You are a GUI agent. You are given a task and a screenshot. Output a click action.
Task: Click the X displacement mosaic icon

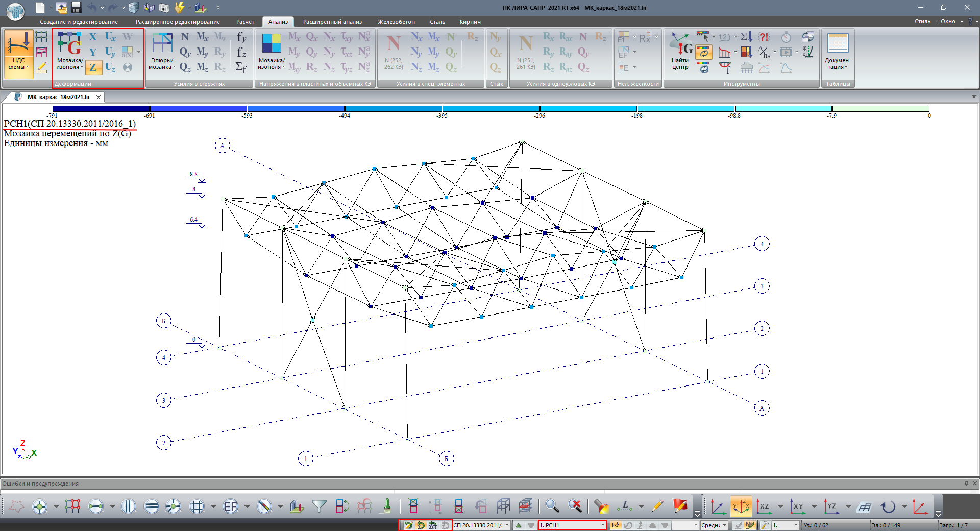click(x=93, y=37)
